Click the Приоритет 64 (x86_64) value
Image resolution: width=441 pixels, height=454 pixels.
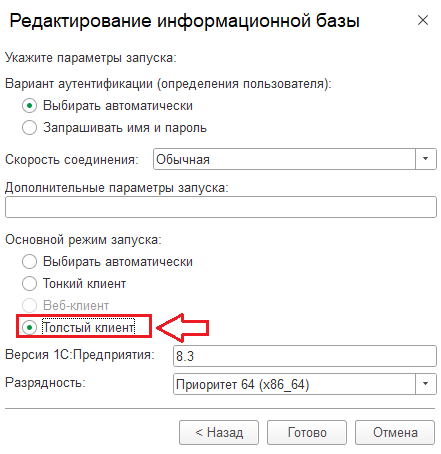coord(243,384)
